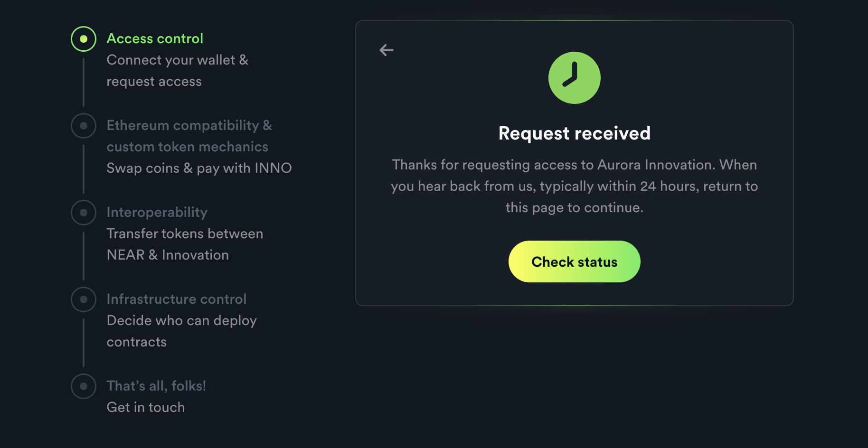Click the green clock icon
The height and width of the screenshot is (448, 868).
[x=574, y=78]
